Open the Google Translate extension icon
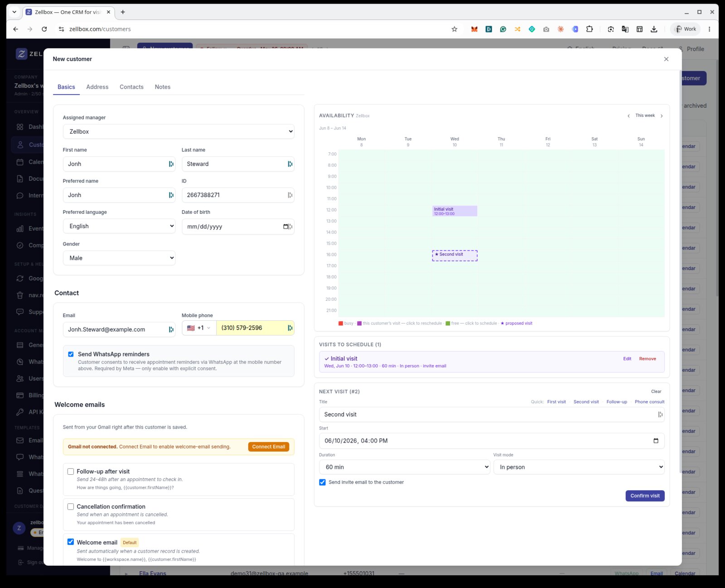 coord(625,29)
